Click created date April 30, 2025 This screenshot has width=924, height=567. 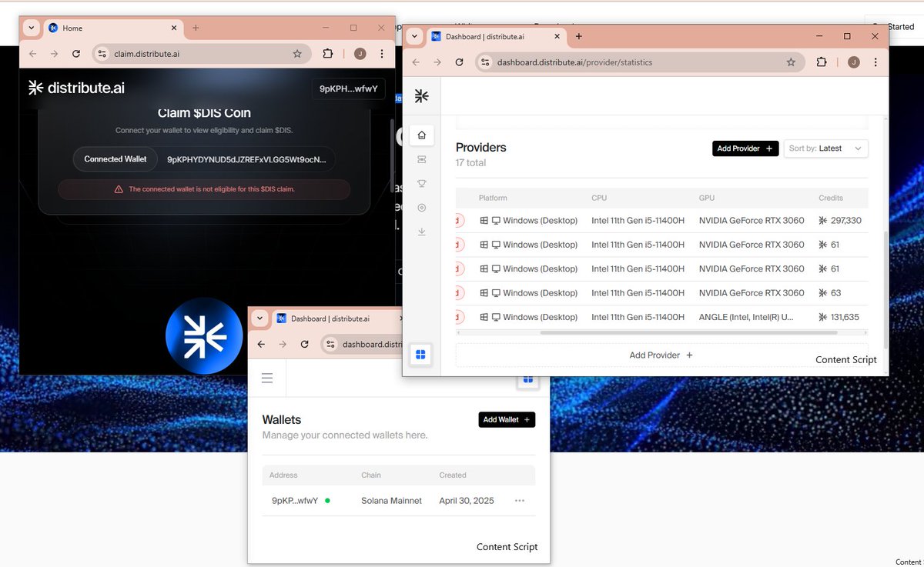(x=467, y=501)
